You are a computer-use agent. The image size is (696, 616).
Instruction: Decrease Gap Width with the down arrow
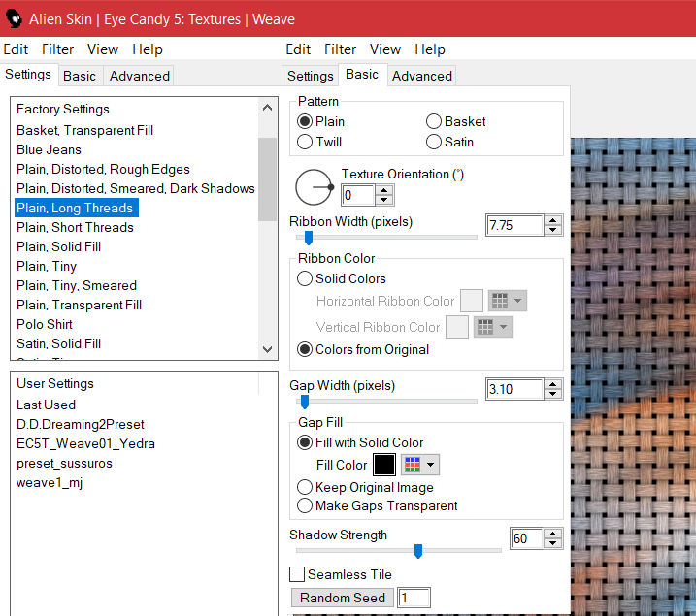point(553,394)
